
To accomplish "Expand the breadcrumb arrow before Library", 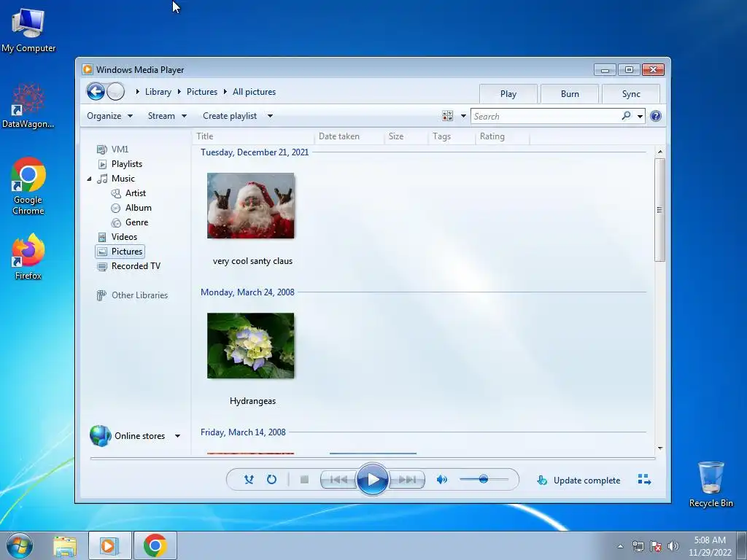I will [x=137, y=91].
